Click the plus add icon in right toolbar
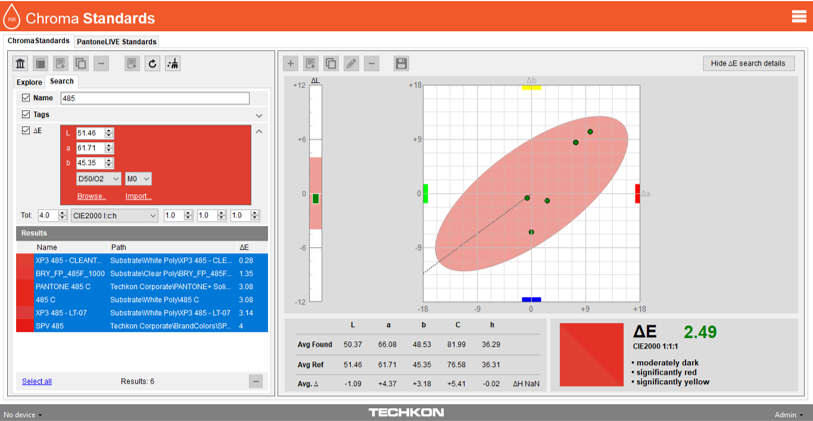This screenshot has height=421, width=813. (291, 63)
